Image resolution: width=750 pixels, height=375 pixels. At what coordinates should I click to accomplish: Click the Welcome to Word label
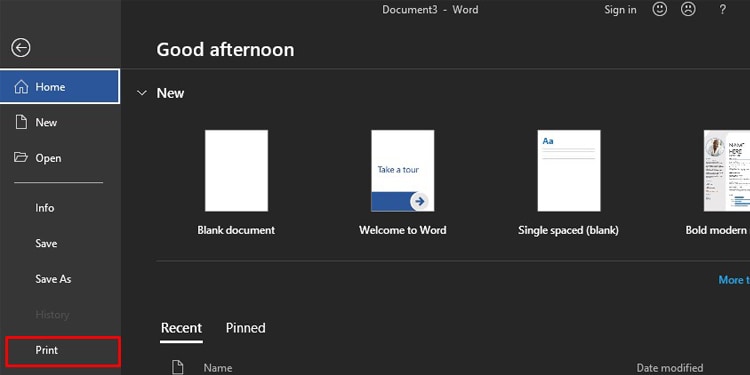[403, 230]
